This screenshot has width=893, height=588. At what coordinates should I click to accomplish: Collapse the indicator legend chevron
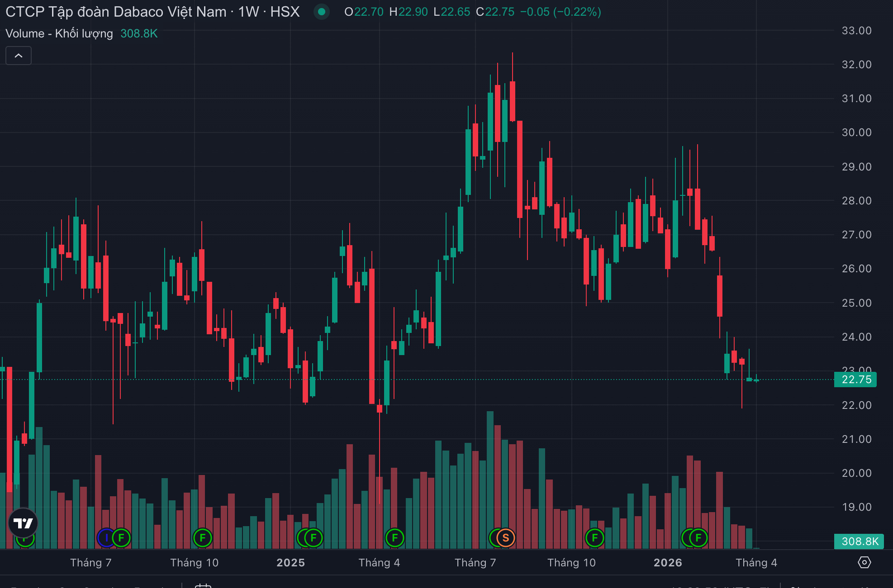[x=19, y=56]
